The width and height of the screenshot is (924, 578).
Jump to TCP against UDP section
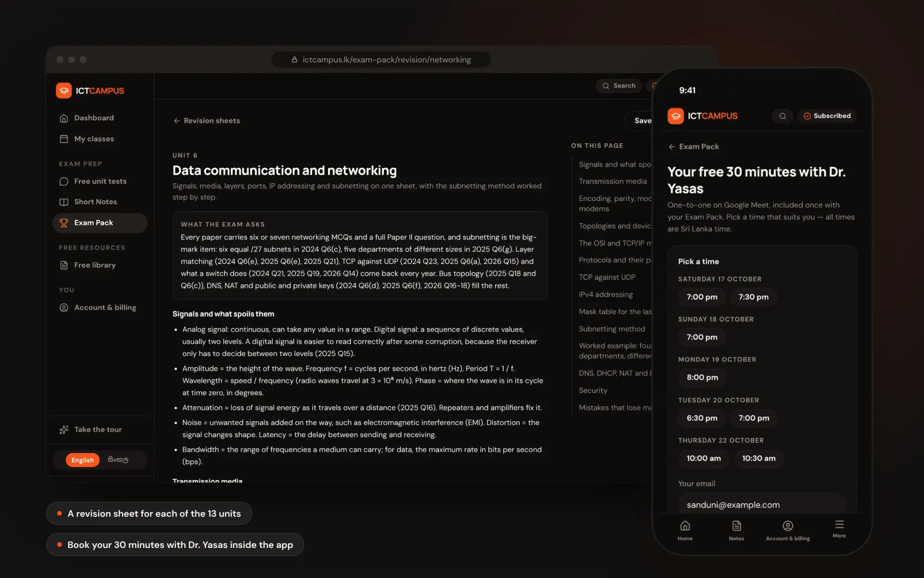(607, 277)
